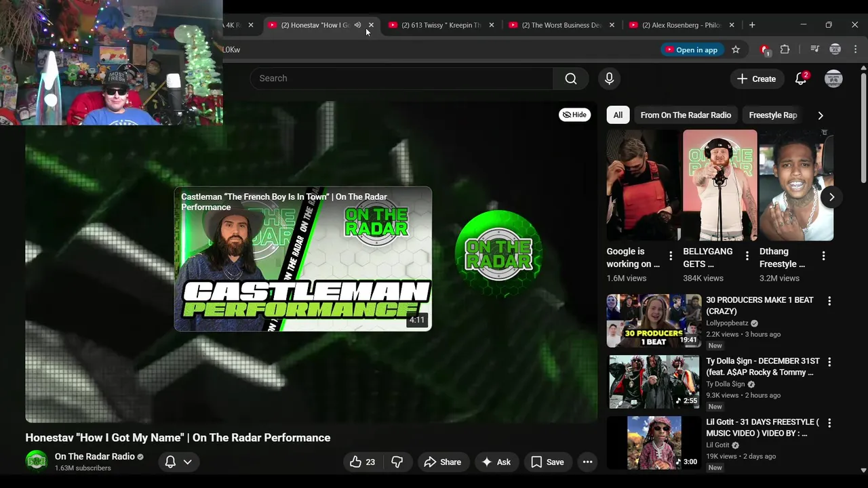Click the On The Radar round subscribe logo
Image resolution: width=868 pixels, height=488 pixels.
tap(498, 253)
